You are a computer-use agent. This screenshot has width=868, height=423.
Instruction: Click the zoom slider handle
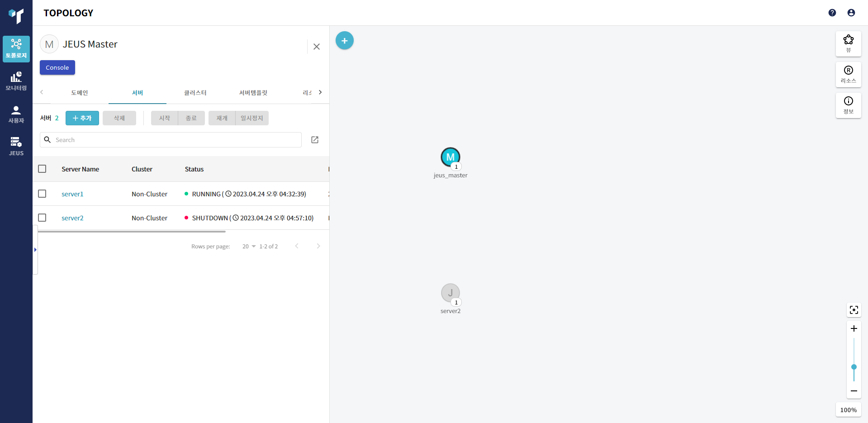click(854, 367)
